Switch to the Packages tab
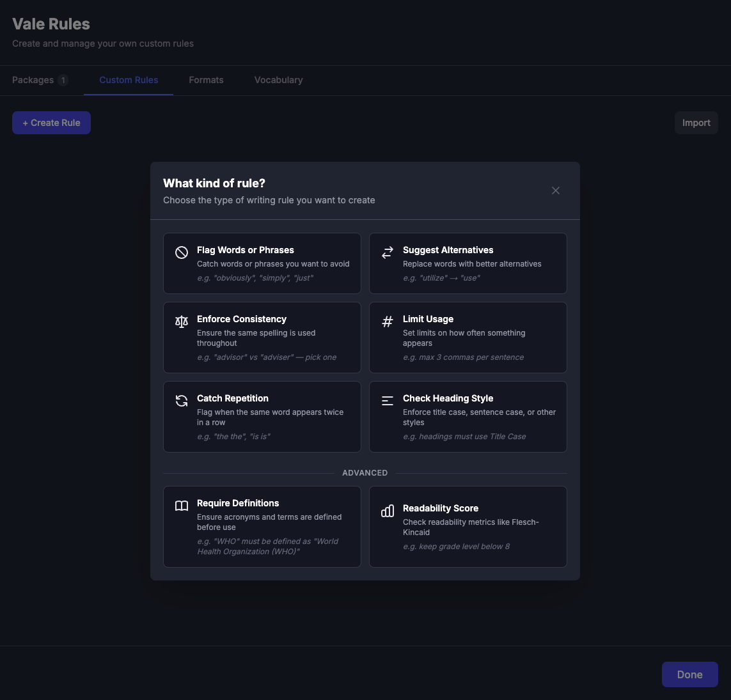This screenshot has height=700, width=731. 33,80
